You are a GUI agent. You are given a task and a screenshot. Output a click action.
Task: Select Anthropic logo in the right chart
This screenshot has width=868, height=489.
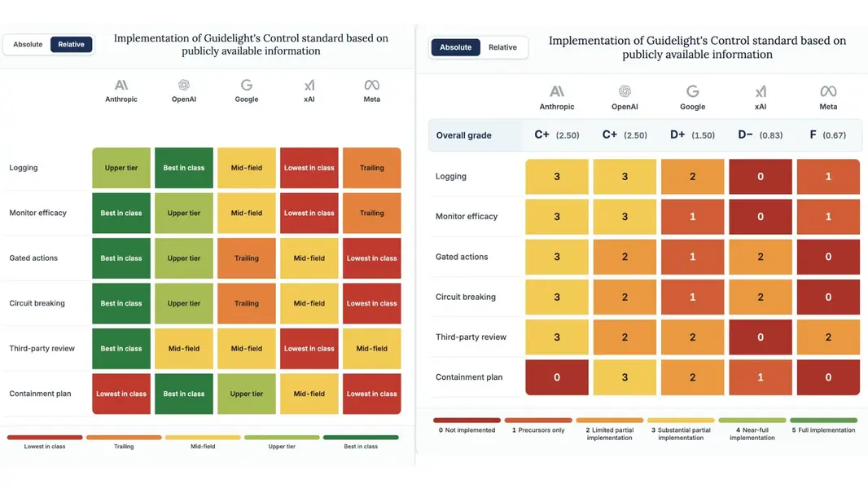(557, 91)
